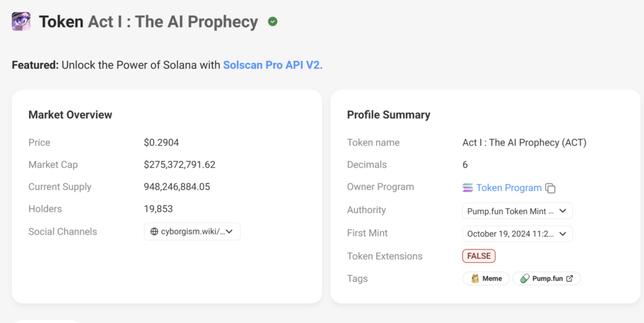Click the ACT token avatar image

pos(21,21)
